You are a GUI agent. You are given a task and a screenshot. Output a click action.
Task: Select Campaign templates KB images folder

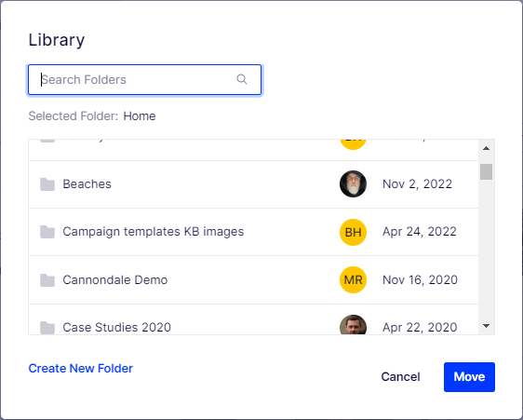coord(253,232)
